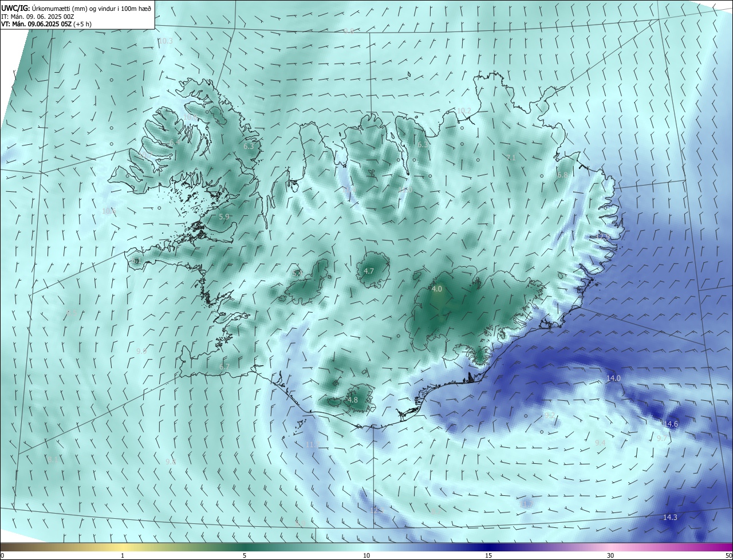
Task: Click the 1 tick label on the colour scale
Action: point(123,555)
